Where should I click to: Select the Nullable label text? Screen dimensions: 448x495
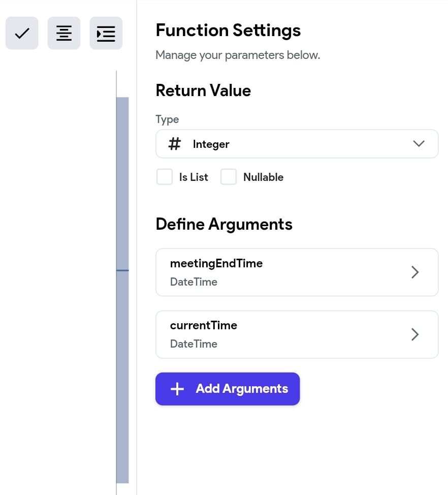(263, 177)
